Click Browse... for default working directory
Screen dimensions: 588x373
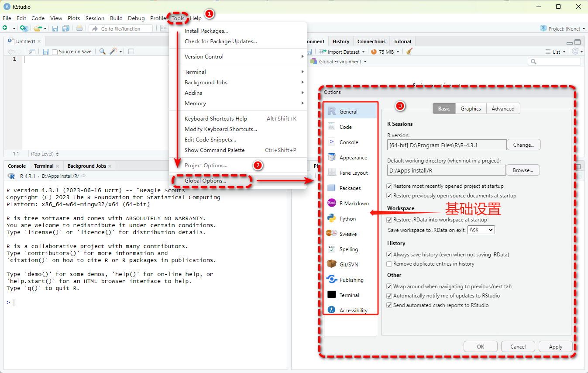coord(523,170)
